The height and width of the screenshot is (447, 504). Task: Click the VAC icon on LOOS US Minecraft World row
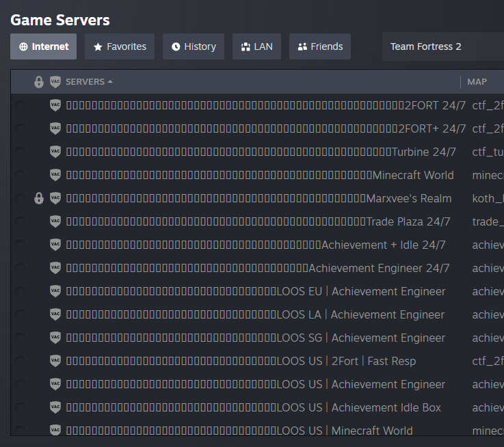pyautogui.click(x=55, y=430)
